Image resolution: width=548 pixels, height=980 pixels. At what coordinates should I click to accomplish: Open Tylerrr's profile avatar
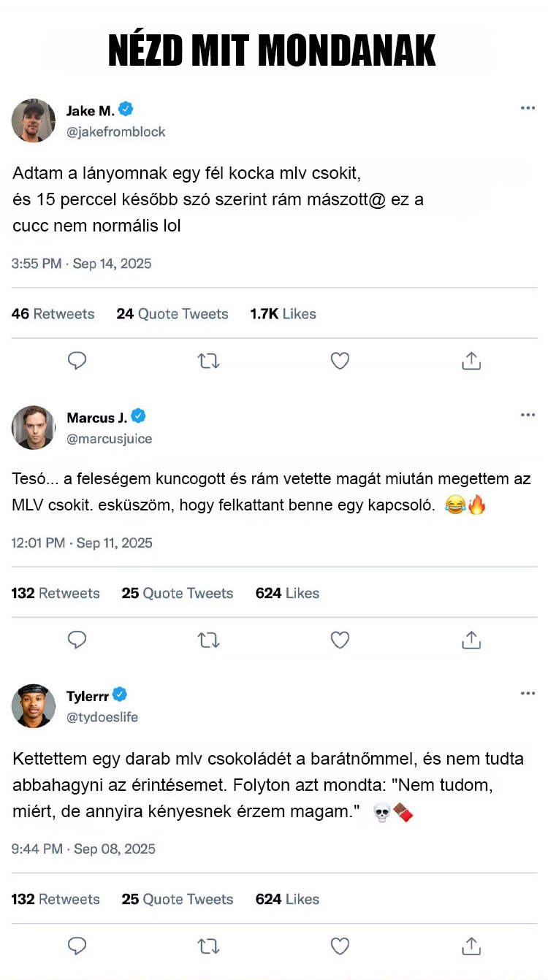coord(34,705)
